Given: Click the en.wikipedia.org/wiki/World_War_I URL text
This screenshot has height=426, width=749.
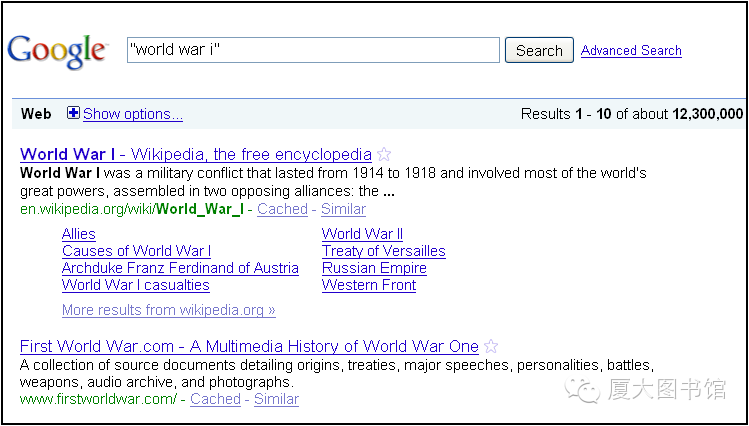Looking at the screenshot, I should tap(132, 209).
